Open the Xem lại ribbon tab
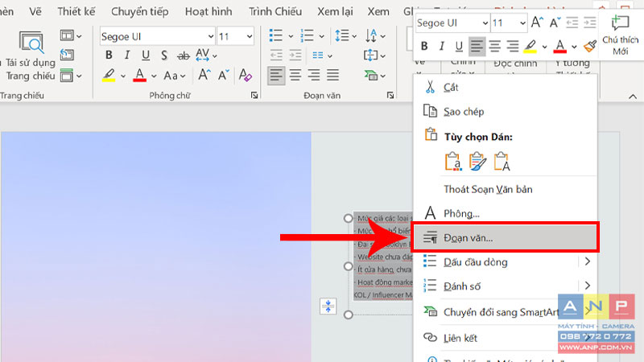 click(x=335, y=11)
